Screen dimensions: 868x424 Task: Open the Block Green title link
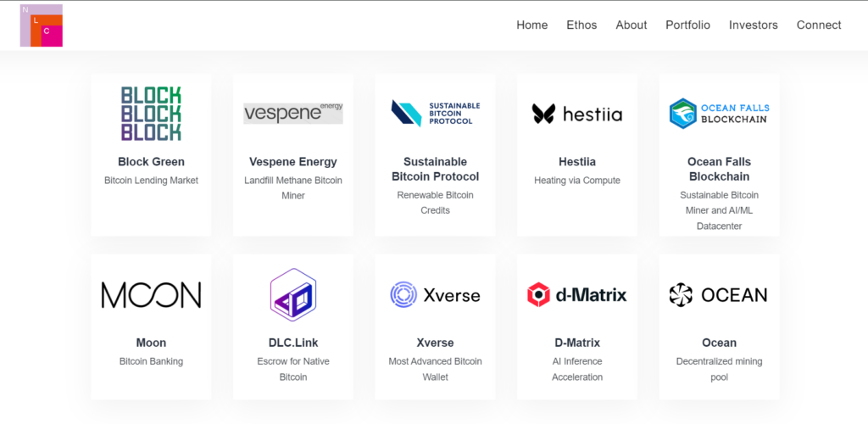click(151, 162)
